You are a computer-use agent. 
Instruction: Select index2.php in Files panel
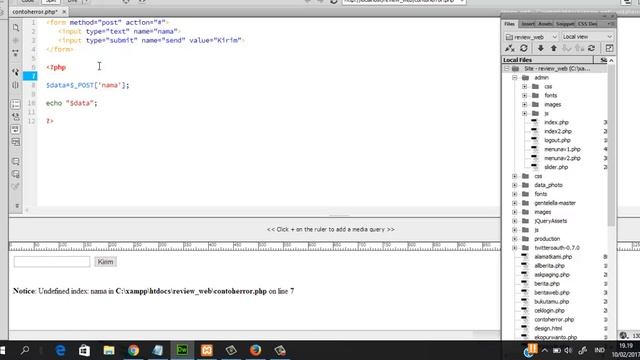tap(558, 131)
